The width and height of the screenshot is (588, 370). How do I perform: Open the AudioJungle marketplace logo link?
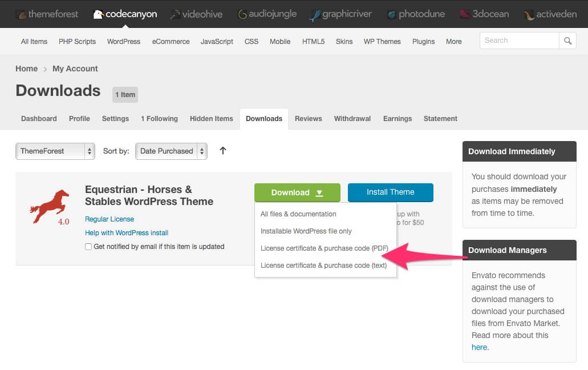pyautogui.click(x=267, y=14)
